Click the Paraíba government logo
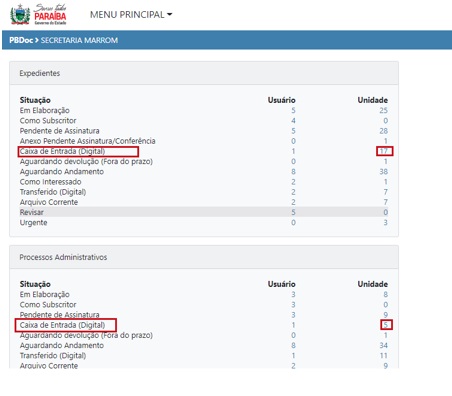The image size is (452, 396). (x=38, y=14)
